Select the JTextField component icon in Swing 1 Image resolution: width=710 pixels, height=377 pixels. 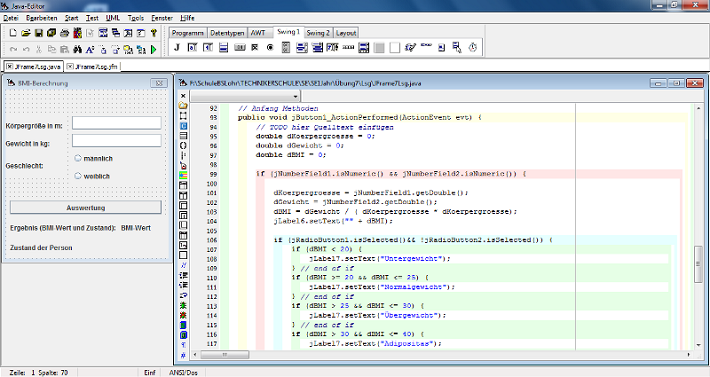192,47
